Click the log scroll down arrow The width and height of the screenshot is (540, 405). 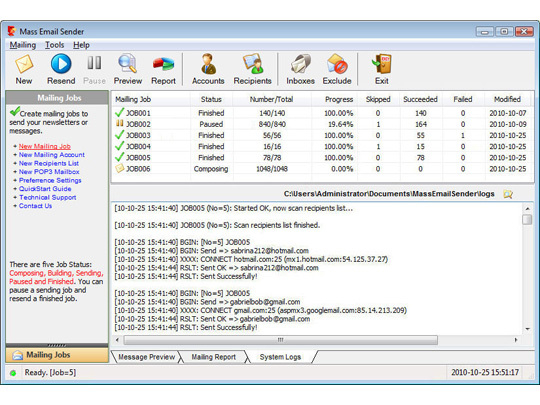click(x=527, y=329)
